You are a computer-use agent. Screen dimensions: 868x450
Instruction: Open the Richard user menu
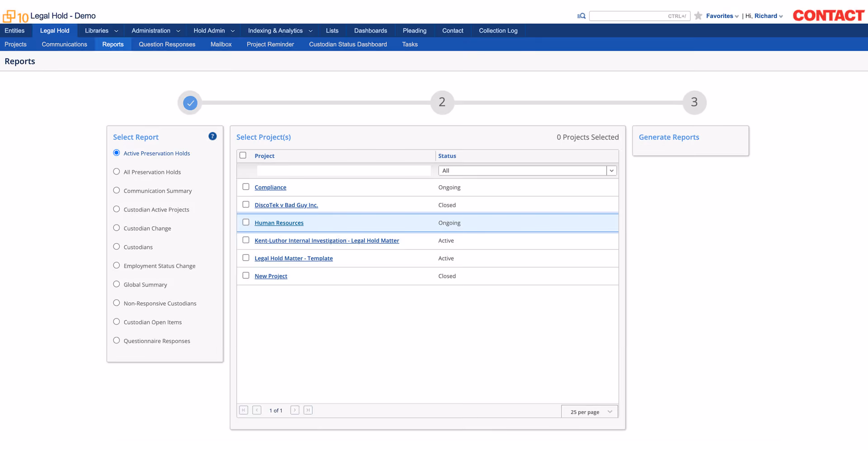768,16
